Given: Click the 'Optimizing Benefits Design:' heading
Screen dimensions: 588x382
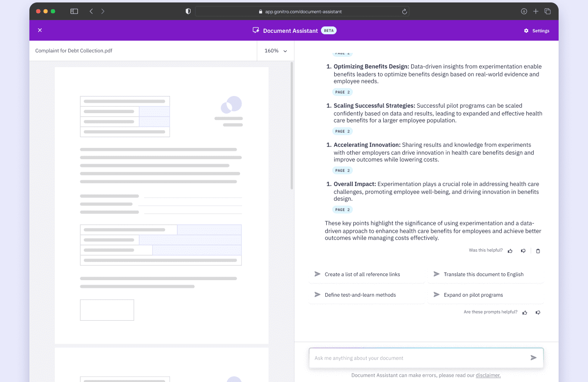Looking at the screenshot, I should coord(371,67).
